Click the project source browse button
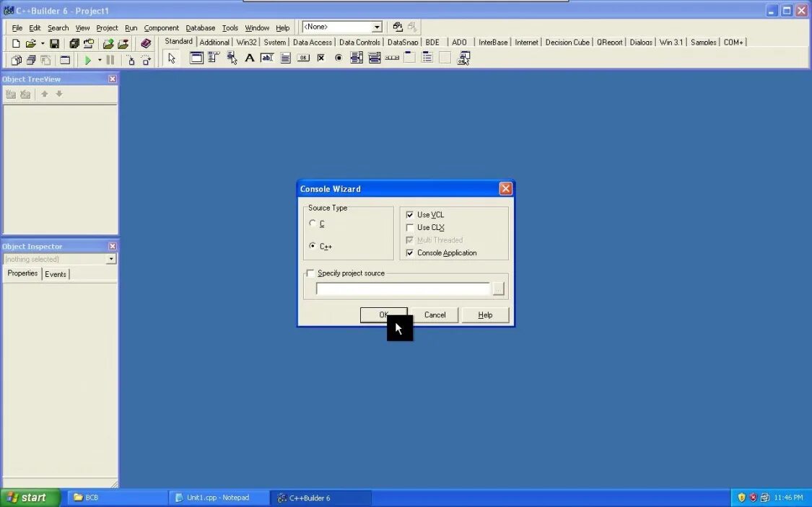 pos(498,288)
